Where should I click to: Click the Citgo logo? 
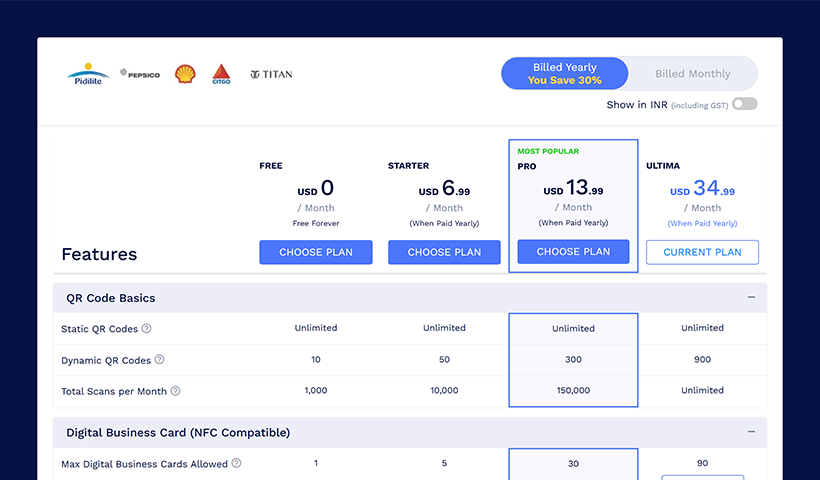221,74
